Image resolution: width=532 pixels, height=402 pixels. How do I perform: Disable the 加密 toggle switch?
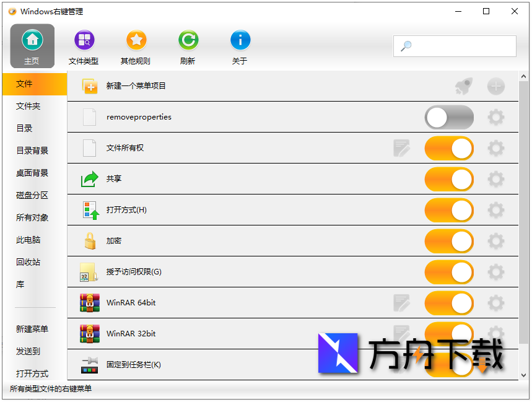click(x=449, y=241)
